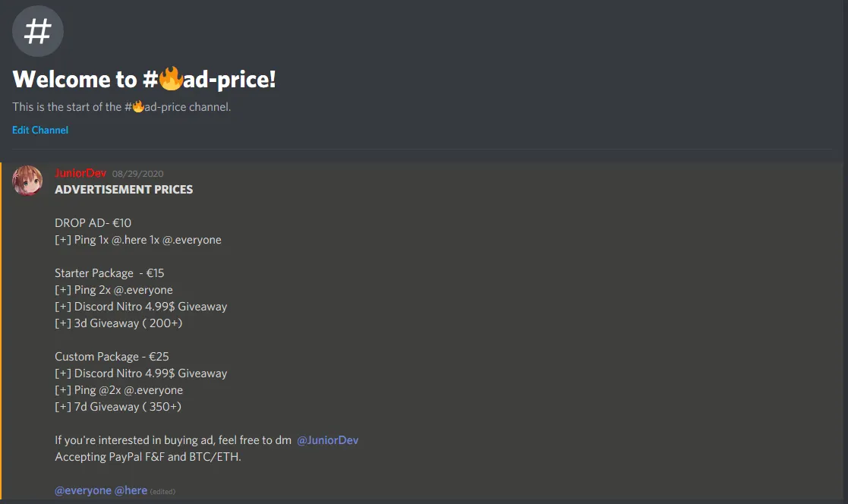Click the fire emoji in the channel description
The height and width of the screenshot is (504, 848).
138,107
